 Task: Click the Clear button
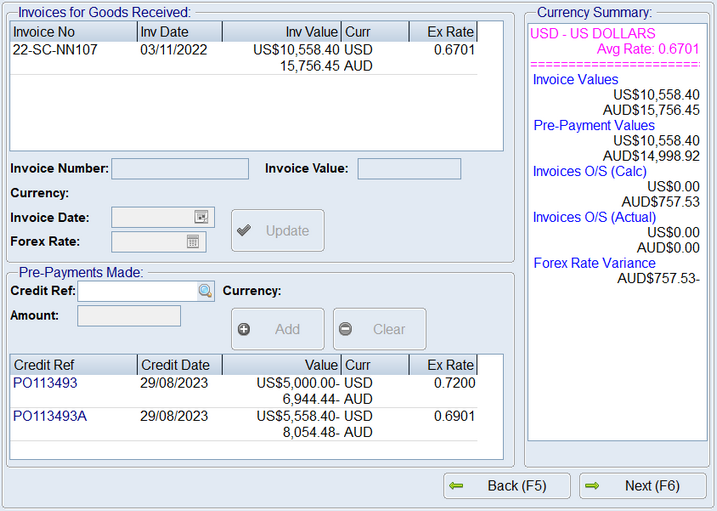pyautogui.click(x=379, y=329)
